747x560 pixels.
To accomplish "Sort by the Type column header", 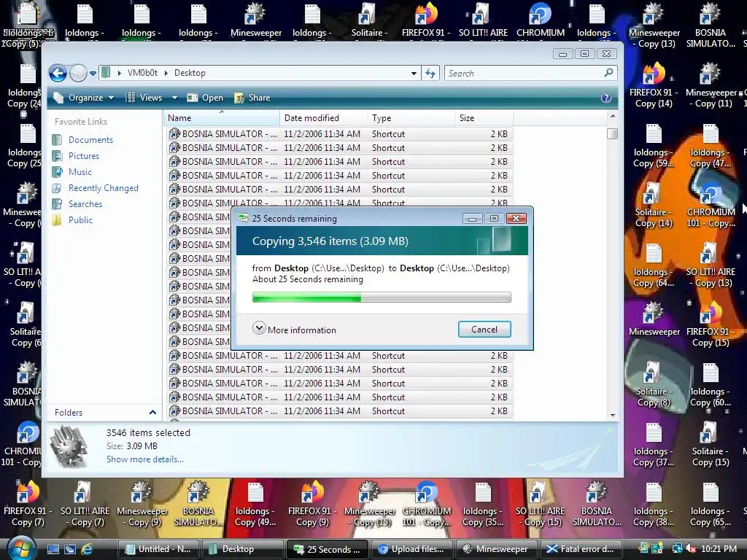I will click(x=411, y=118).
